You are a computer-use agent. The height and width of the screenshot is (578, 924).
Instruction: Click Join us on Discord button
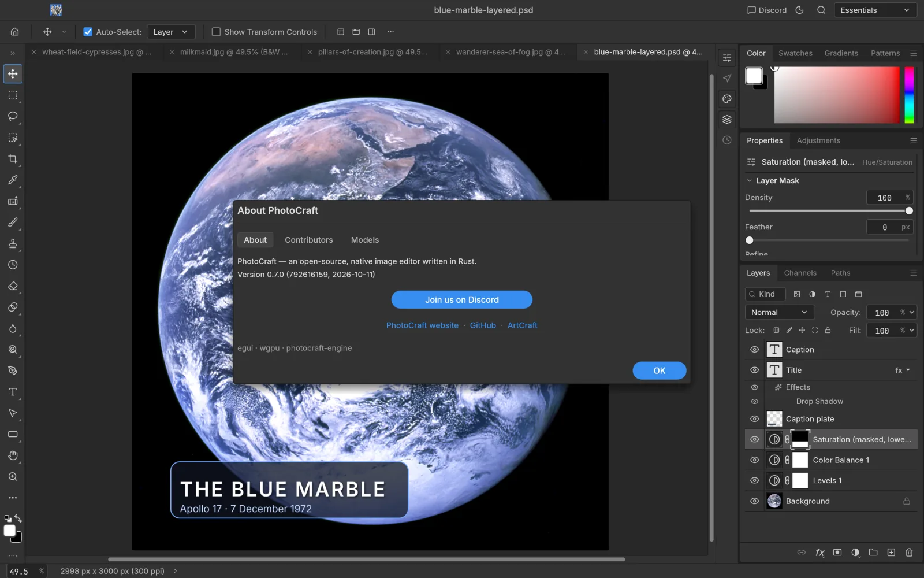462,299
